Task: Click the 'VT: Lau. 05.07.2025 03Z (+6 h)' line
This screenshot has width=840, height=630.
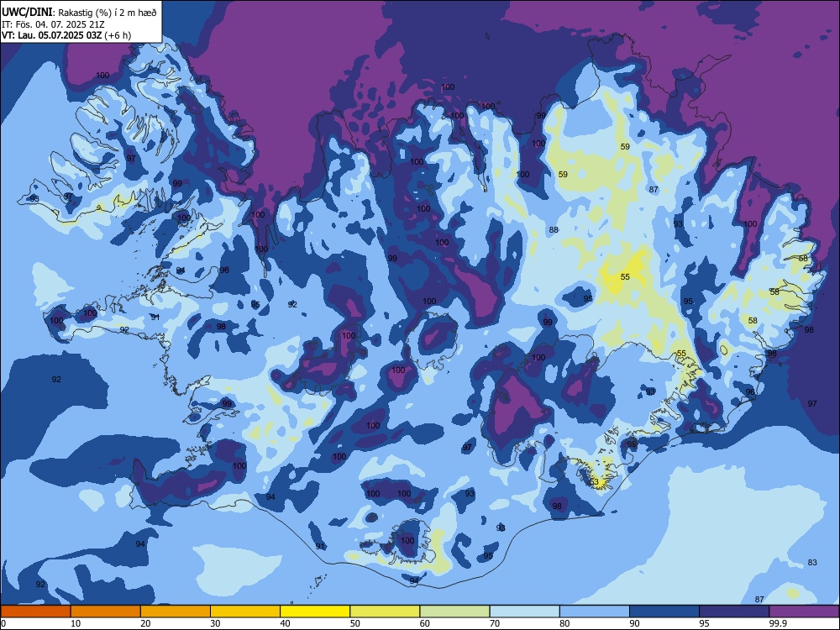Action: point(66,35)
